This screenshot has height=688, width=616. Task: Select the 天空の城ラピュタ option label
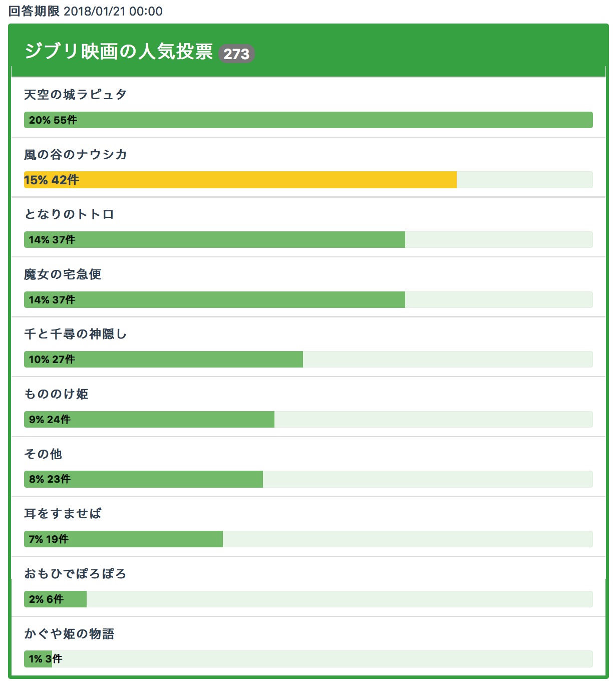[75, 95]
